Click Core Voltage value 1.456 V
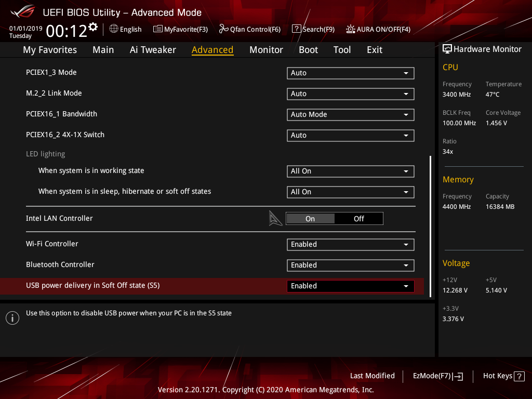This screenshot has height=399, width=532. [x=496, y=123]
